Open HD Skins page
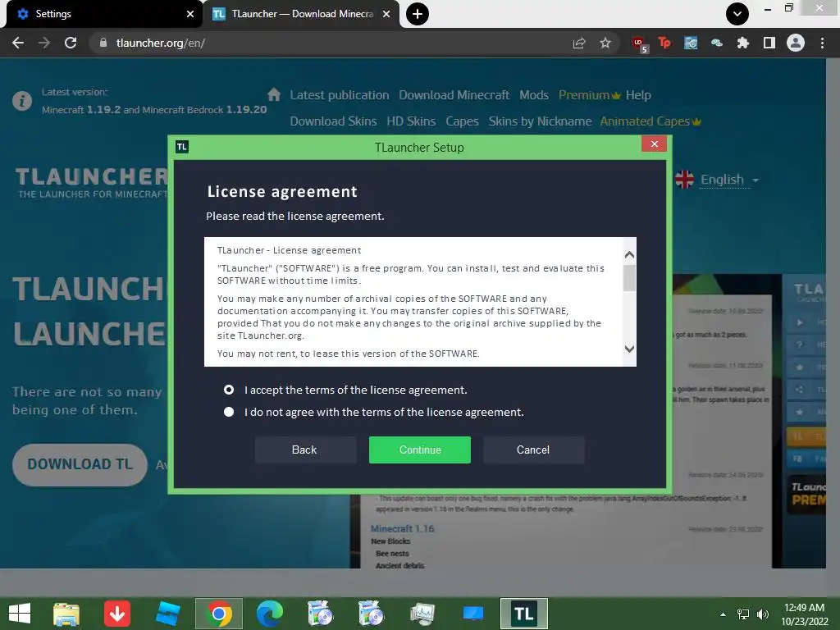The height and width of the screenshot is (630, 840). (411, 121)
